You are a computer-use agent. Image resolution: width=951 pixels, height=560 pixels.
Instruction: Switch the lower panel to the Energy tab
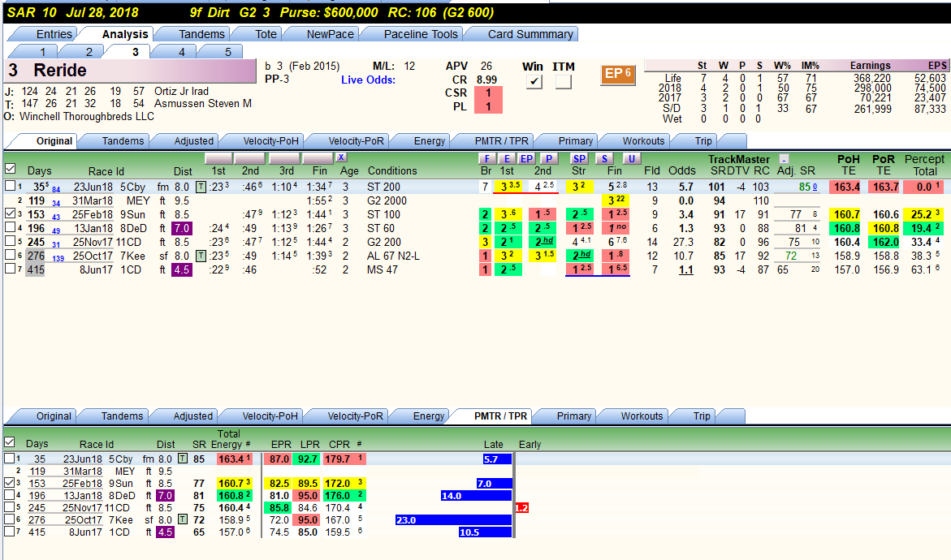[429, 416]
